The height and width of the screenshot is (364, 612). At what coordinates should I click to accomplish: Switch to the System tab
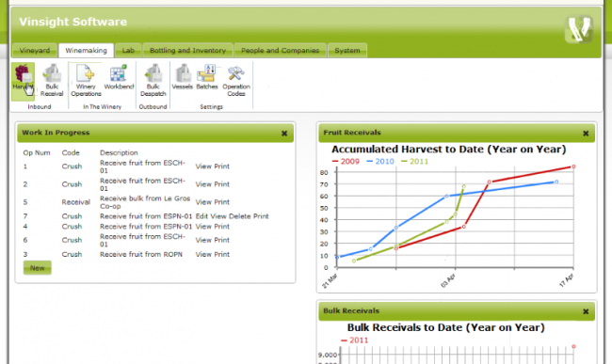pos(347,50)
